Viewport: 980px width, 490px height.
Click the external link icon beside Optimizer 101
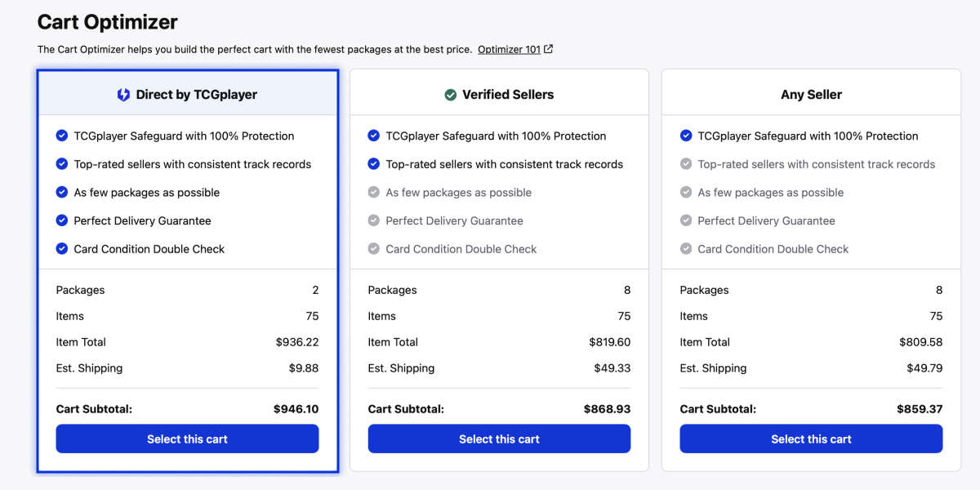[x=549, y=49]
